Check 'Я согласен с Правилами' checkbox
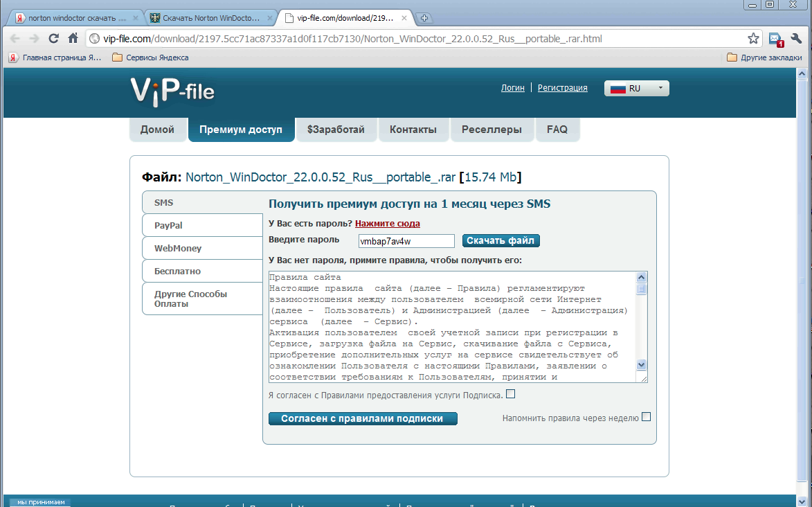The height and width of the screenshot is (507, 812). pos(511,394)
